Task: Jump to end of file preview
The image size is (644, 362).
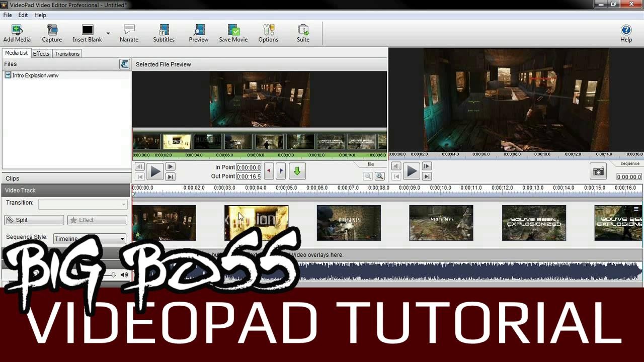Action: (170, 176)
